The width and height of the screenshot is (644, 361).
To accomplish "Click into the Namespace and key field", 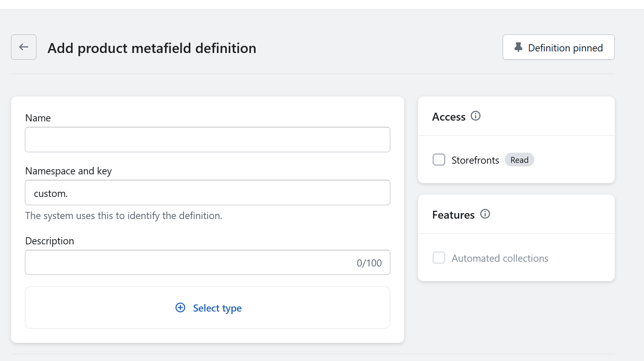I will point(207,193).
